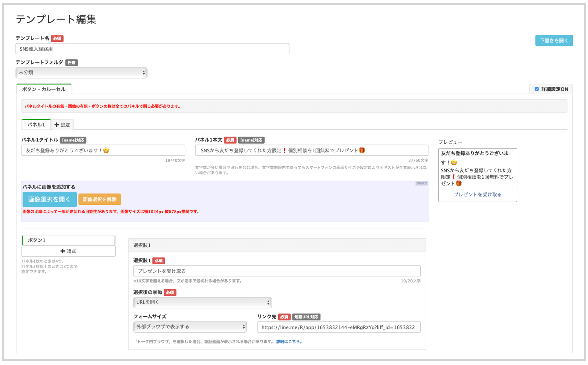This screenshot has height=365, width=588.
Task: Switch to the ボタン・カルーセル tab
Action: 44,89
